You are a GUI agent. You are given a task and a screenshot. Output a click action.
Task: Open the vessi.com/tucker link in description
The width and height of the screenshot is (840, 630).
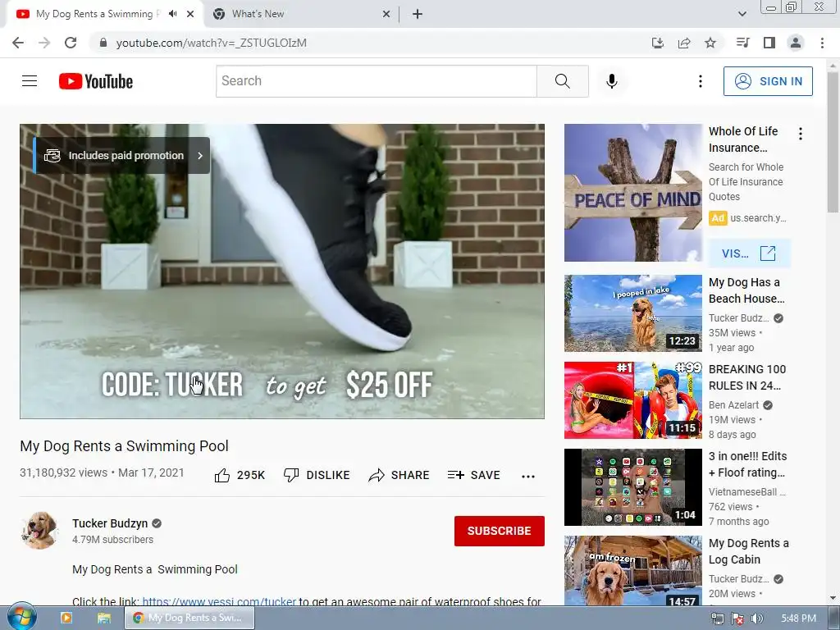pyautogui.click(x=219, y=601)
